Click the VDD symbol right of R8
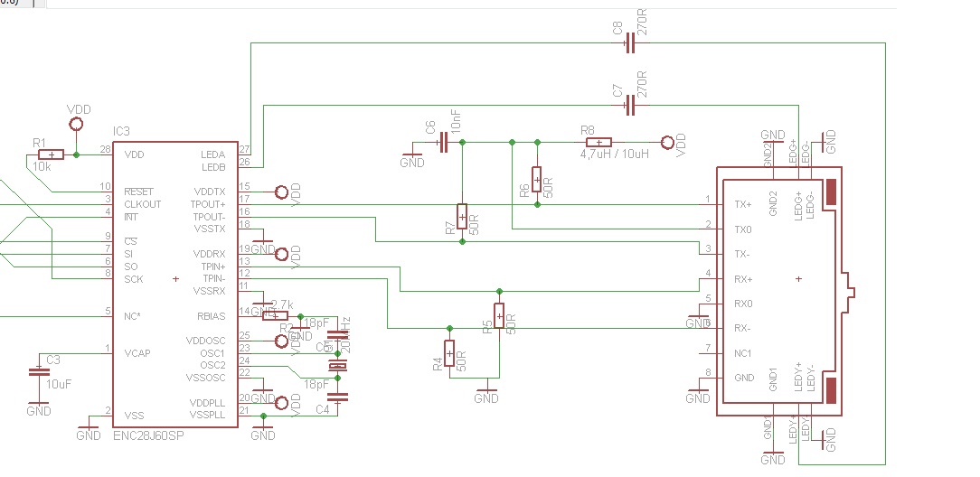This screenshot has height=477, width=980. tap(667, 143)
